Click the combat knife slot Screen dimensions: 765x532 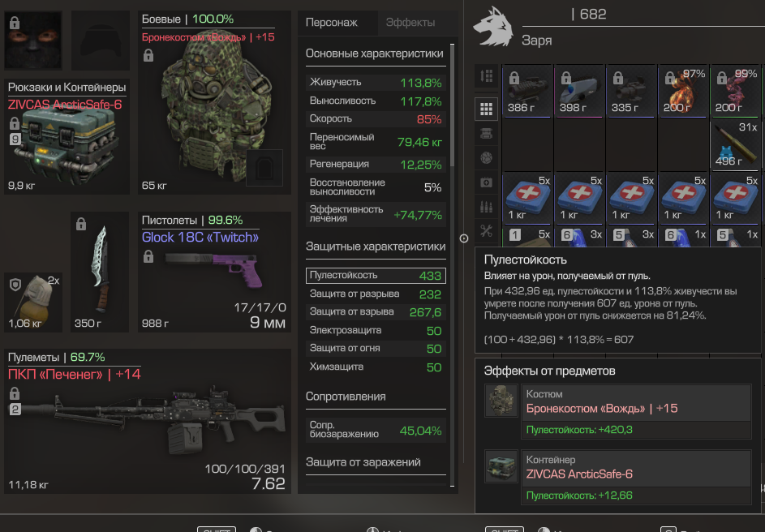pos(100,272)
